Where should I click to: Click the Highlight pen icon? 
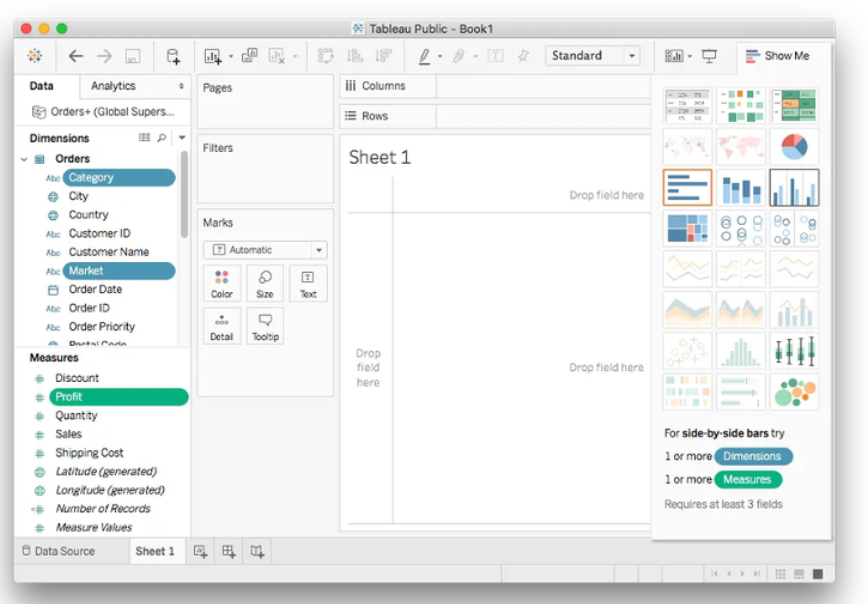pos(424,56)
